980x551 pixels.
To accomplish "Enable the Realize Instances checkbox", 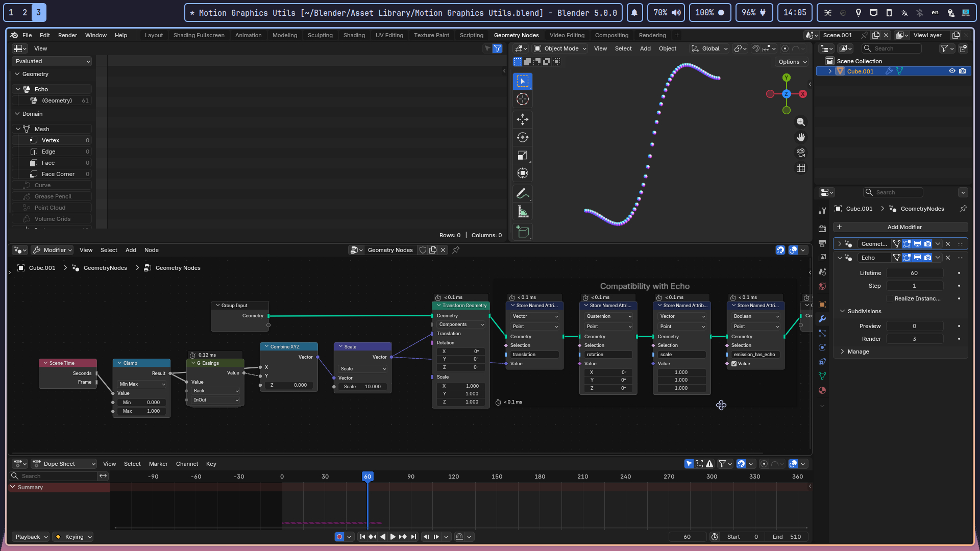I will point(890,298).
